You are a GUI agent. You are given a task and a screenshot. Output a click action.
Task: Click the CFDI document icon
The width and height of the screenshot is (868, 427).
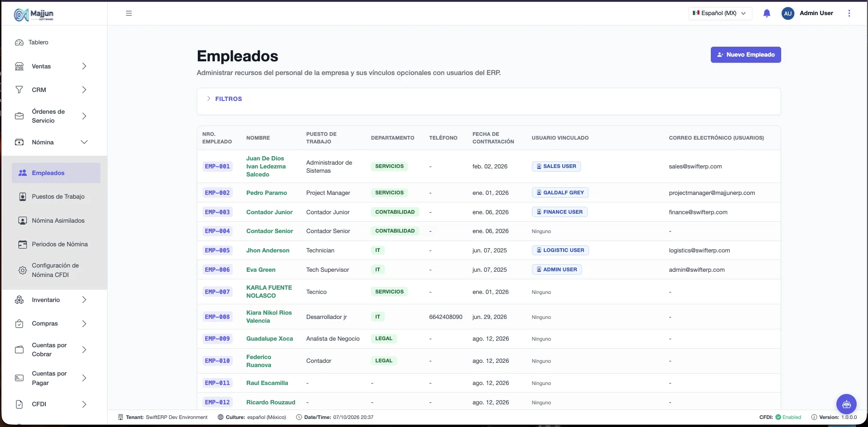coord(19,404)
